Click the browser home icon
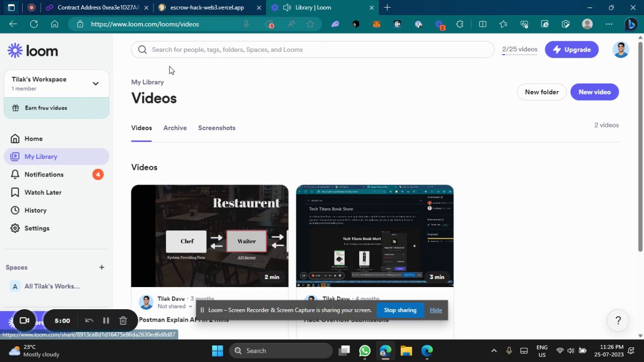The width and height of the screenshot is (644, 362). 54,24
